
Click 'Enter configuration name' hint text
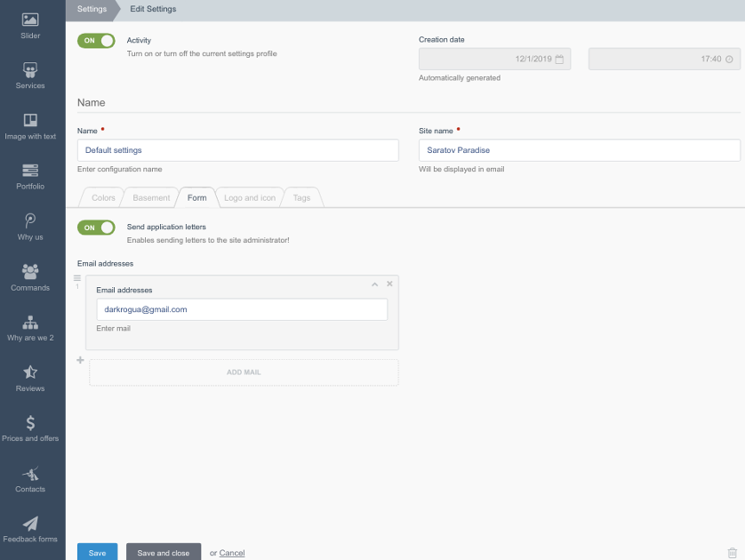tap(120, 169)
